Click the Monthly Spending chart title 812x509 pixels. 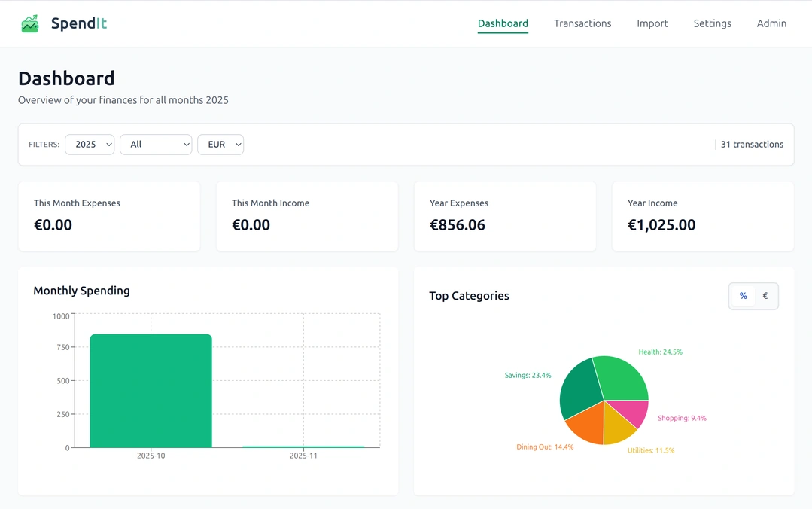[x=81, y=291]
